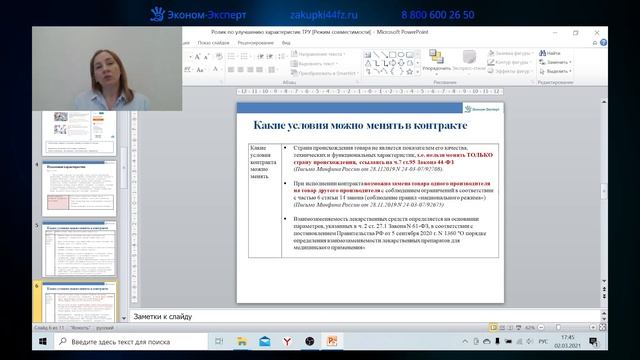Open the Align Text dropdown
640x360 pixels.
tap(314, 64)
